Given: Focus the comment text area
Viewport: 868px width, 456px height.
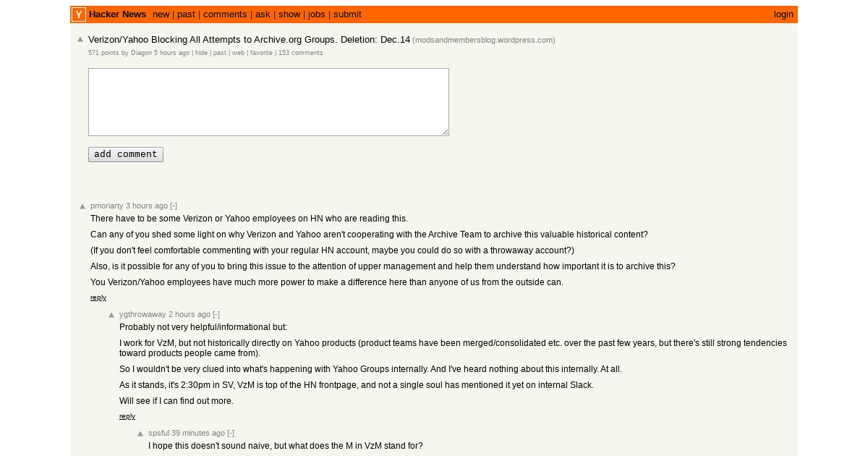Looking at the screenshot, I should pos(268,102).
